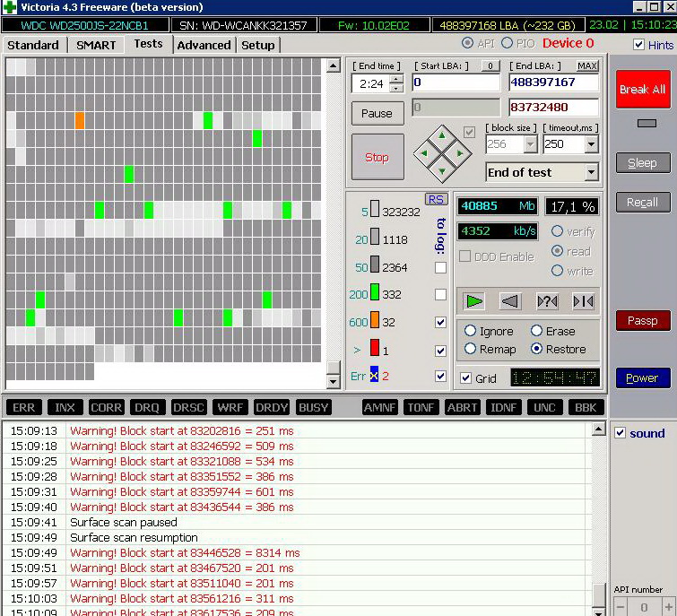Screen dimensions: 677x616
Task: Increase End time with spinner up arrow
Action: click(396, 79)
